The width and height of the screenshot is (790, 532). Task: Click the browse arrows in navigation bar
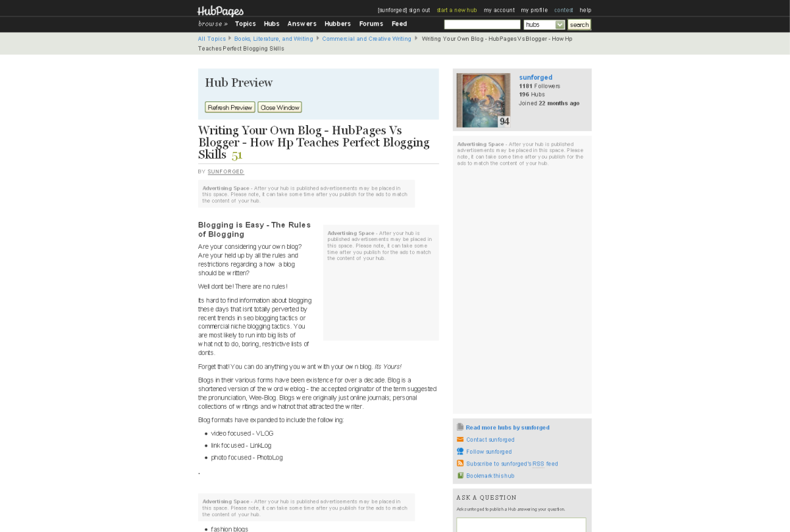click(x=213, y=24)
